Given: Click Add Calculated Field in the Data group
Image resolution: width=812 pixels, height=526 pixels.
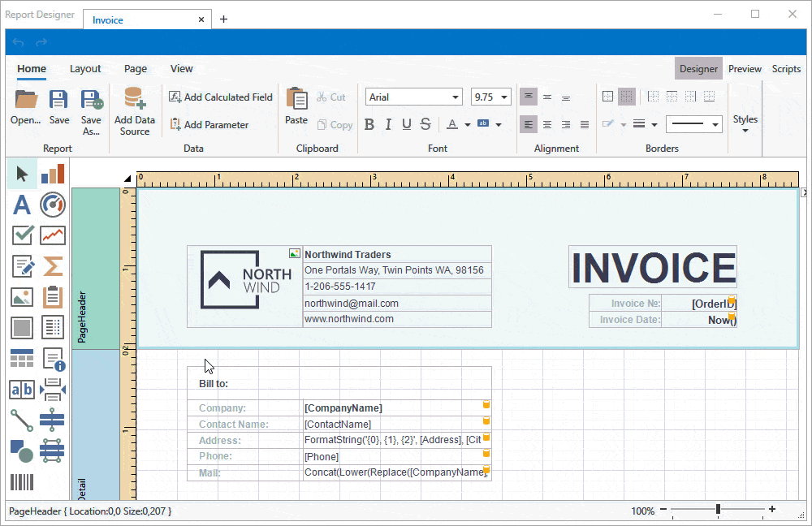Looking at the screenshot, I should coord(220,97).
